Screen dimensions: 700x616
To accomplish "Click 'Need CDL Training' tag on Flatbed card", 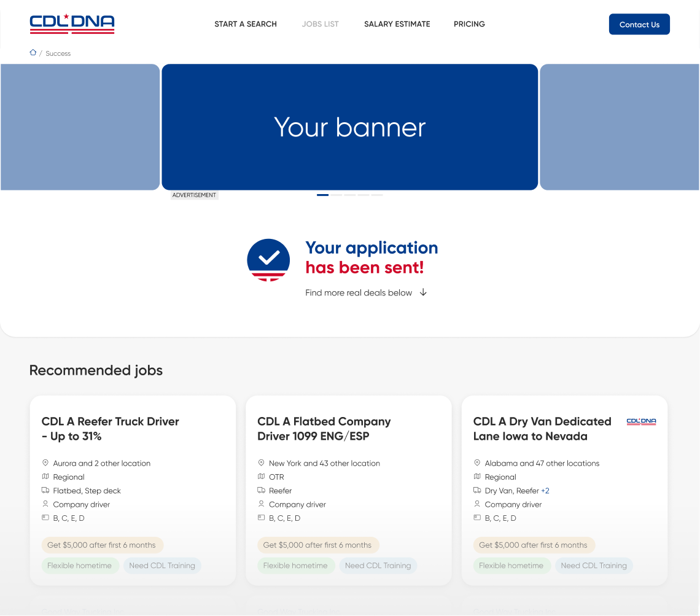I will [378, 566].
